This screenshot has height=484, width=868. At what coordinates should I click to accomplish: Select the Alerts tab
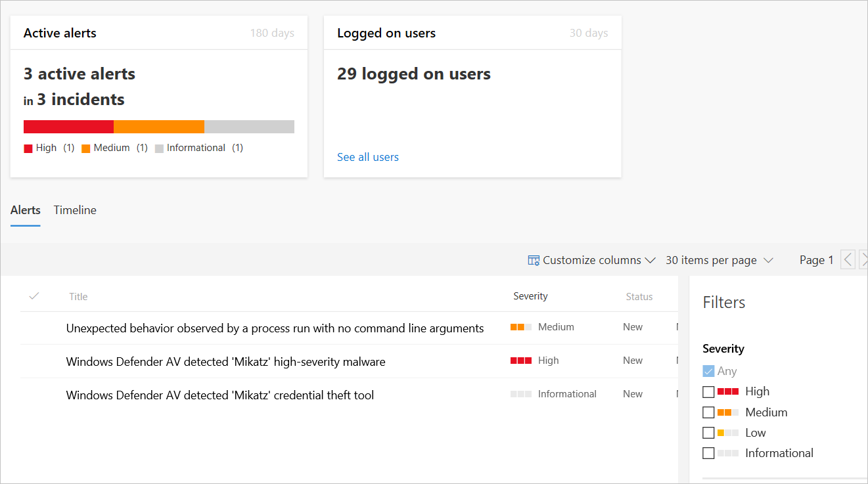(26, 210)
